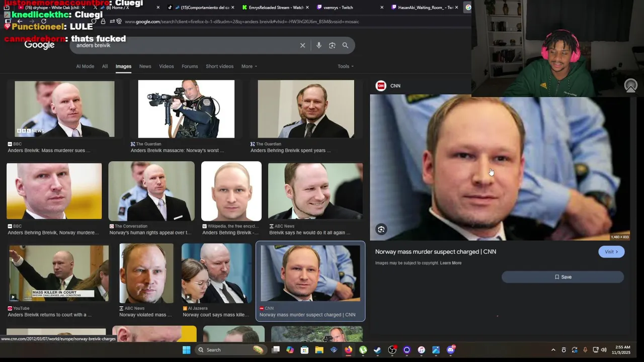644x362 pixels.
Task: Open the Al Jazeera 'Norway court says' thumbnail
Action: point(217,274)
